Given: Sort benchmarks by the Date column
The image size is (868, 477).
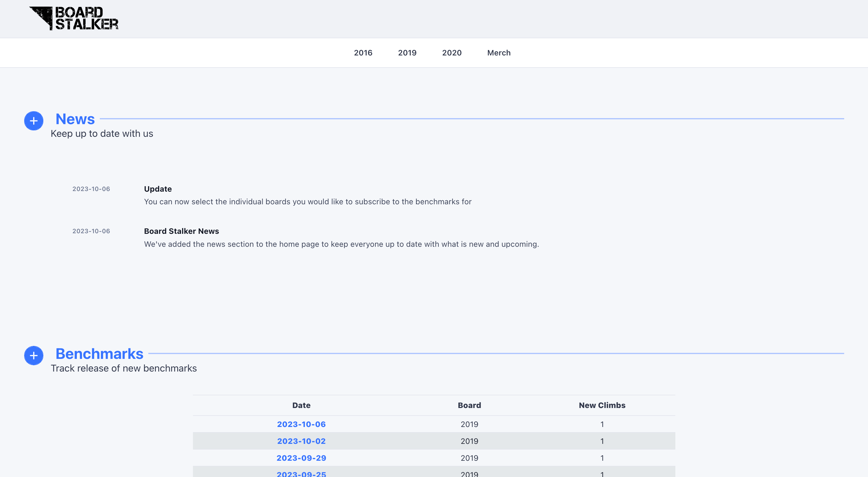Looking at the screenshot, I should click(x=301, y=405).
